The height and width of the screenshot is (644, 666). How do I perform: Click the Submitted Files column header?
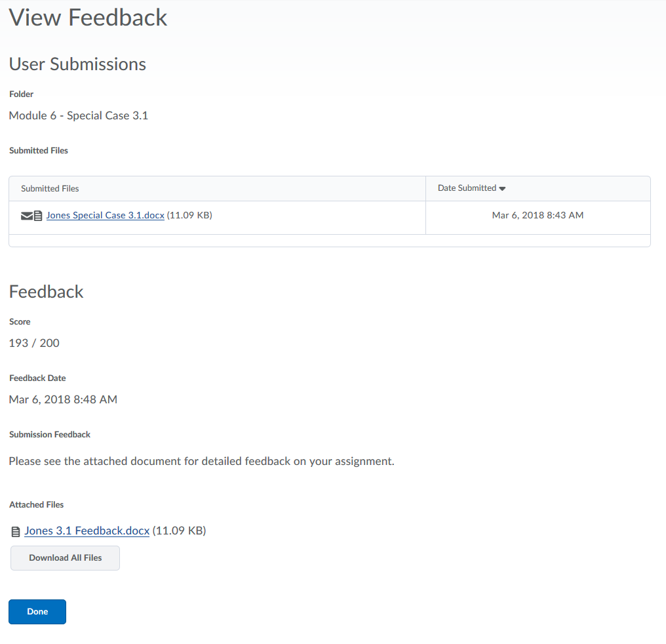[50, 189]
